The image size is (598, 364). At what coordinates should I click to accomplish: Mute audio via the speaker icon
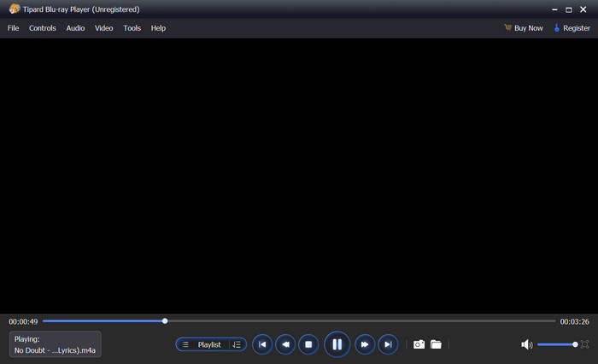[x=527, y=344]
